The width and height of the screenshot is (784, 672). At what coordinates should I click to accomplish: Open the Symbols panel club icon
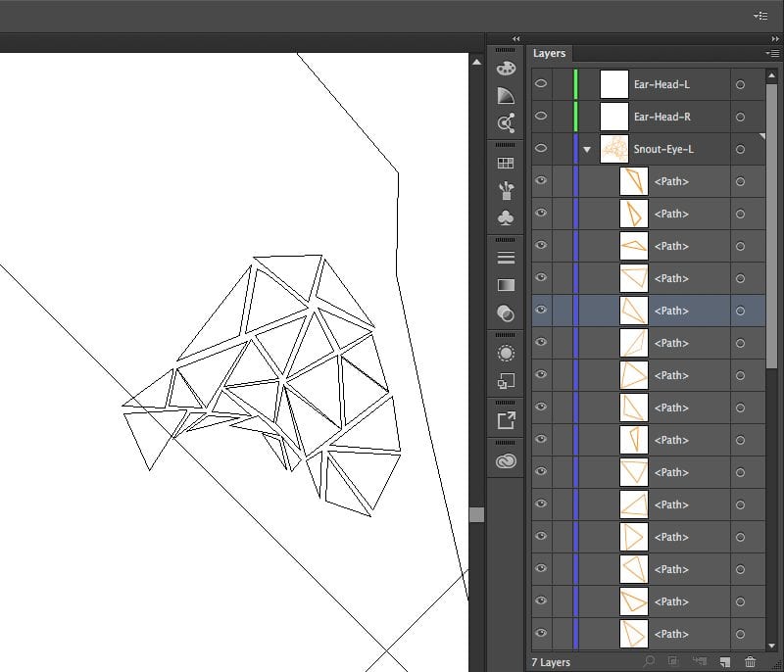click(x=506, y=217)
